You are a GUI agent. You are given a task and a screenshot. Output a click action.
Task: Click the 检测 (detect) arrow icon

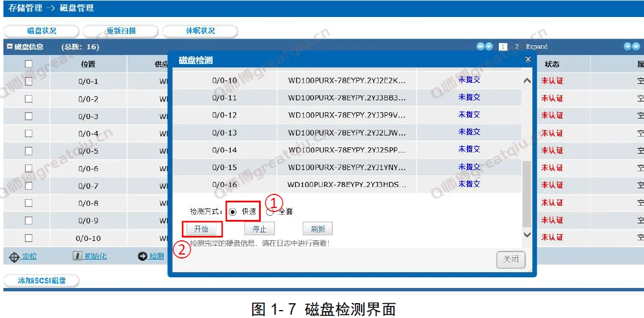point(142,257)
